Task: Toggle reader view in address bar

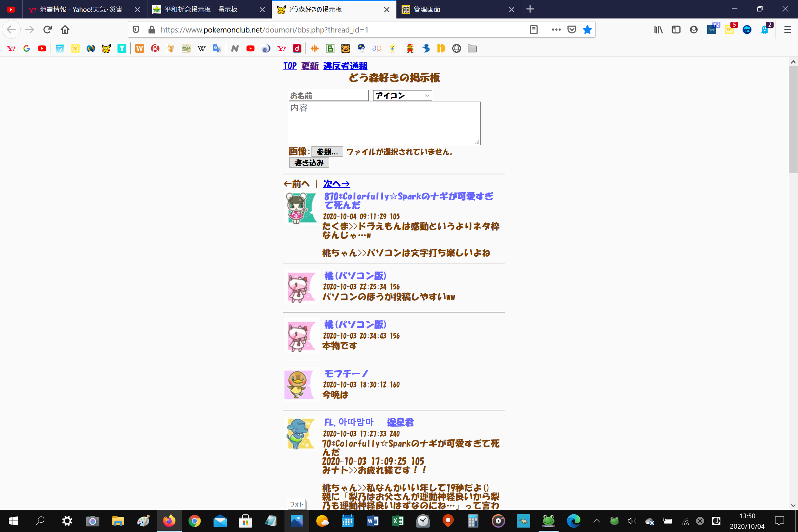Action: click(x=533, y=30)
